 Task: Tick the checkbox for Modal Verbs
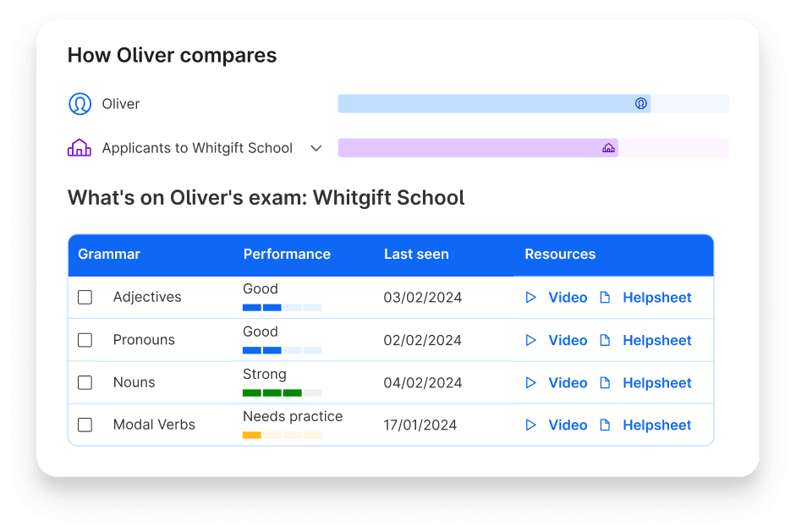[85, 425]
